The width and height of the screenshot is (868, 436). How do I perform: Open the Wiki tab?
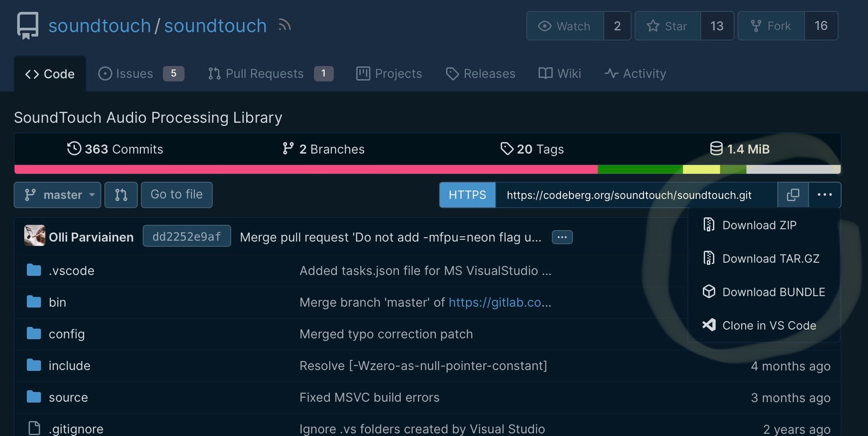point(560,73)
